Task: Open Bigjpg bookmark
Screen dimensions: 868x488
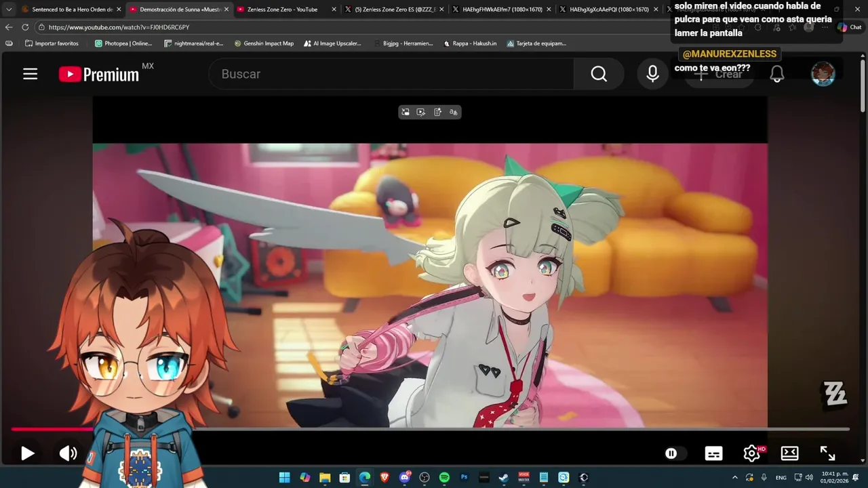Action: [x=402, y=43]
